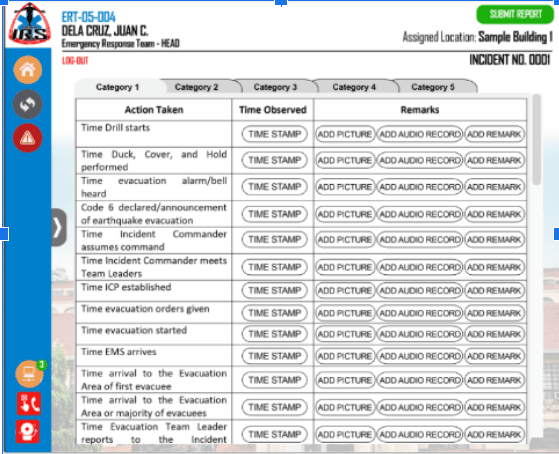Image resolution: width=559 pixels, height=454 pixels.
Task: Add audio record for Time EMS arrives
Action: coord(420,356)
